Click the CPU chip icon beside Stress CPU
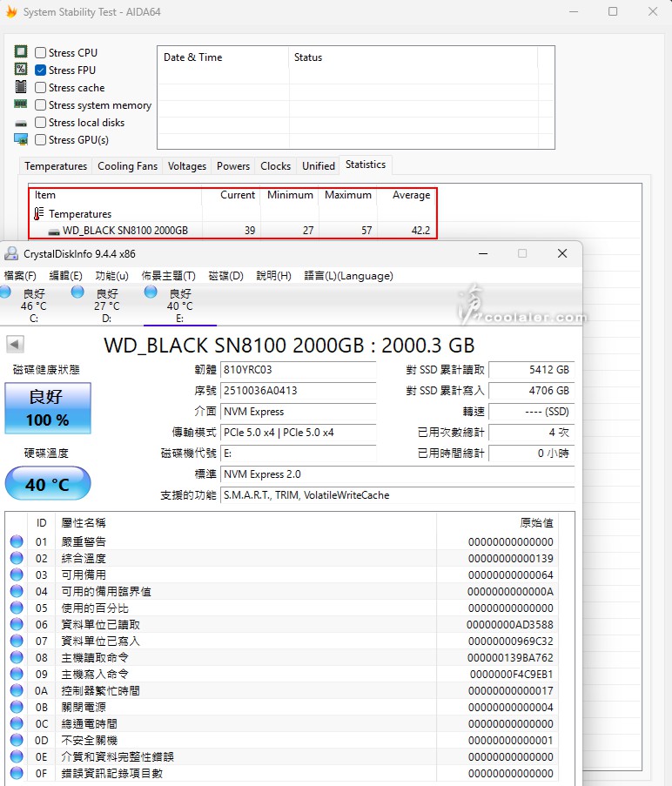Image resolution: width=672 pixels, height=786 pixels. [x=21, y=51]
